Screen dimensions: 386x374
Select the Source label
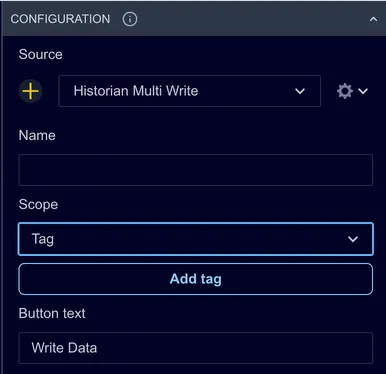coord(40,54)
